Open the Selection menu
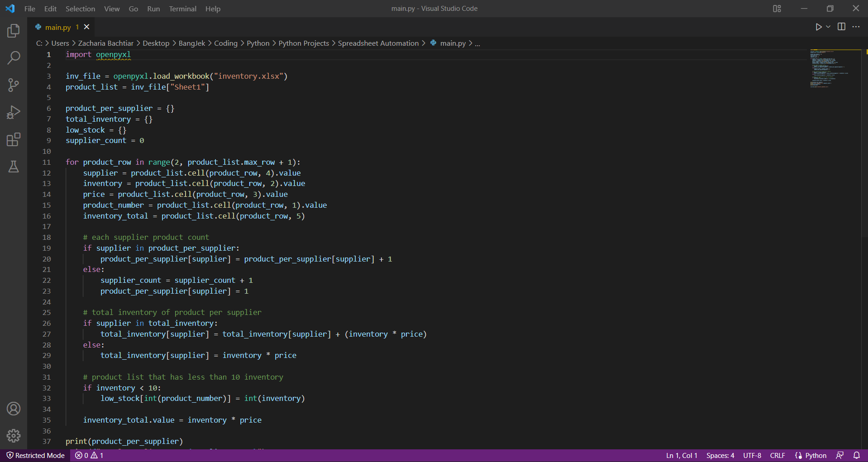Image resolution: width=868 pixels, height=462 pixels. (80, 9)
